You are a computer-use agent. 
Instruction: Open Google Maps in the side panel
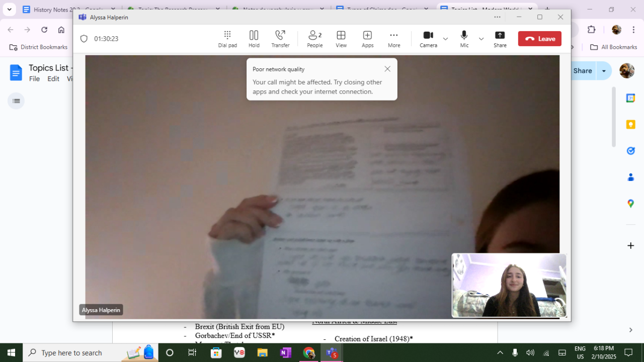point(630,203)
